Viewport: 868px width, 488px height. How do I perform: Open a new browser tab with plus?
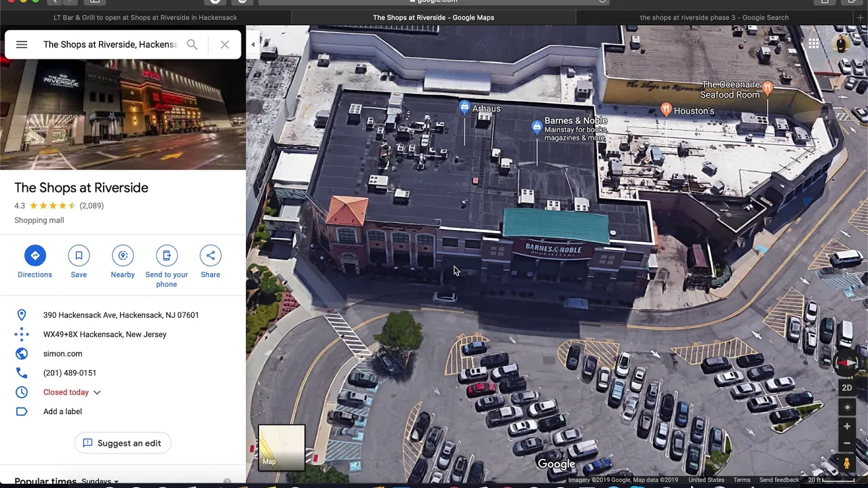click(x=861, y=18)
